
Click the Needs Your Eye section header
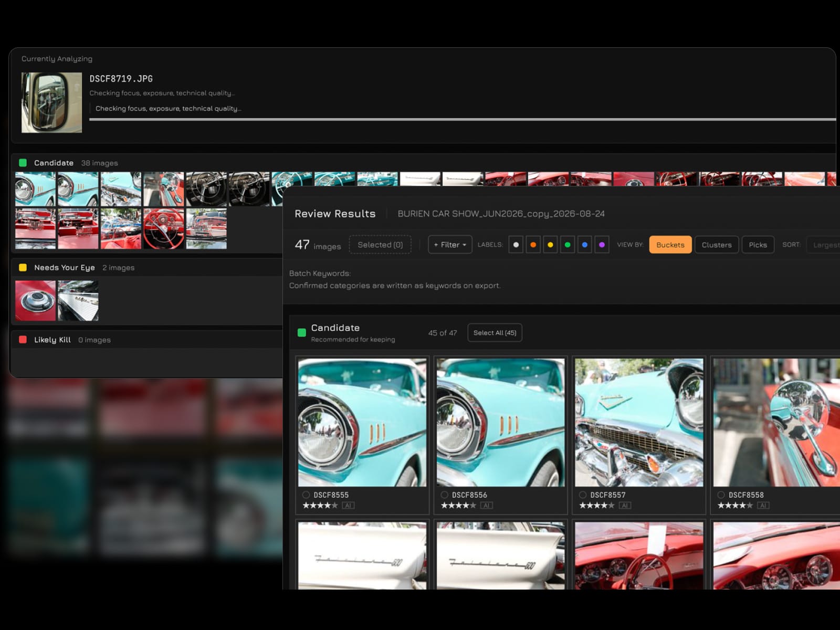click(x=147, y=267)
